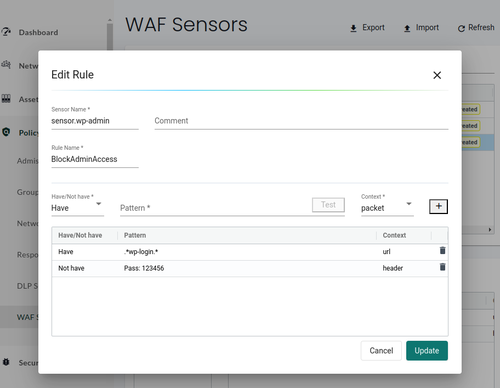
Task: Open Dashboard in sidebar
Action: pyautogui.click(x=38, y=32)
